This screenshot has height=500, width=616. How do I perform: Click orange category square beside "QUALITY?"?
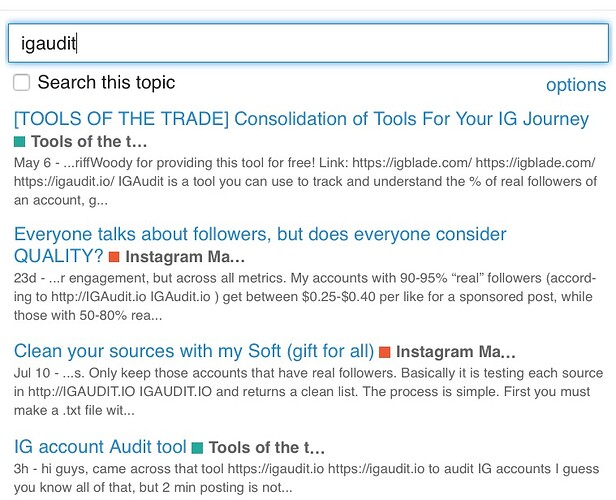[x=114, y=257]
